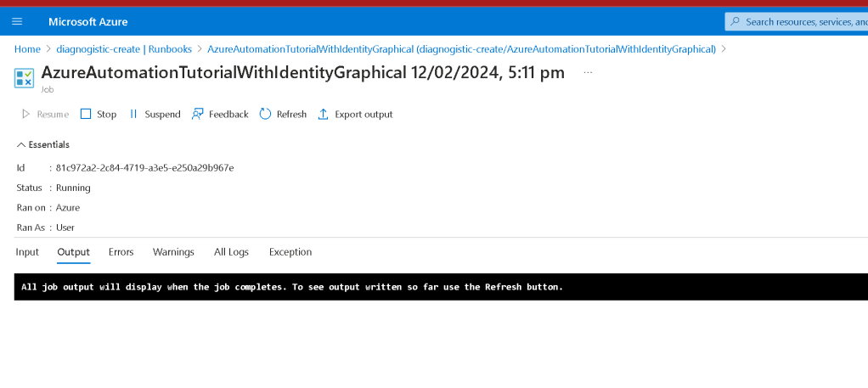Viewport: 868px width, 388px height.
Task: Click the Feedback person icon
Action: (198, 114)
